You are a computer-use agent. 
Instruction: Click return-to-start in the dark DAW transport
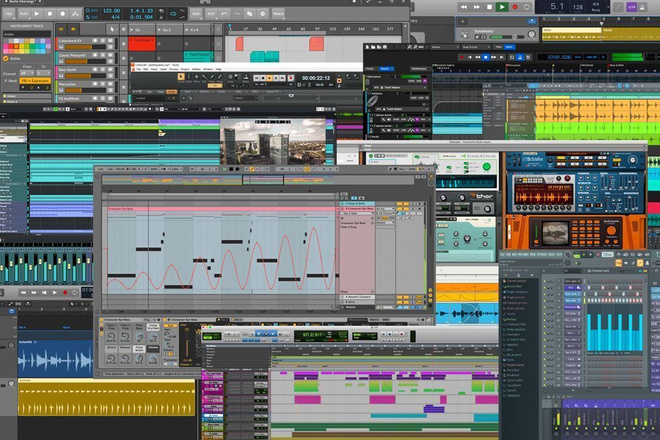coord(470,57)
